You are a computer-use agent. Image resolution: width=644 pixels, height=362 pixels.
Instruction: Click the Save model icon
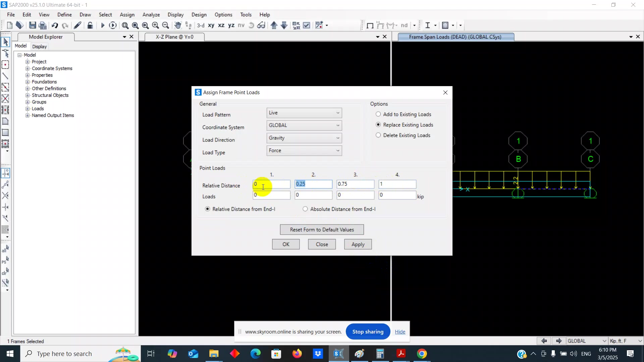pos(33,25)
